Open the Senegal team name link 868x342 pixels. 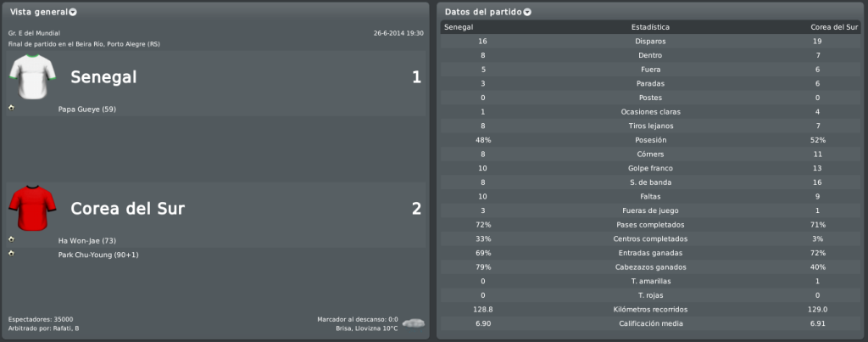pyautogui.click(x=103, y=77)
